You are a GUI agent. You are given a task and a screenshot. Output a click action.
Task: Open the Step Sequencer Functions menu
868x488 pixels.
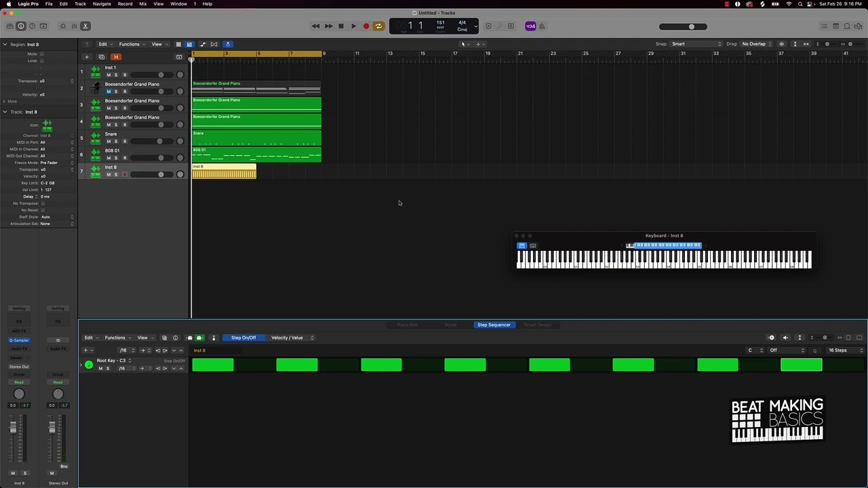117,338
